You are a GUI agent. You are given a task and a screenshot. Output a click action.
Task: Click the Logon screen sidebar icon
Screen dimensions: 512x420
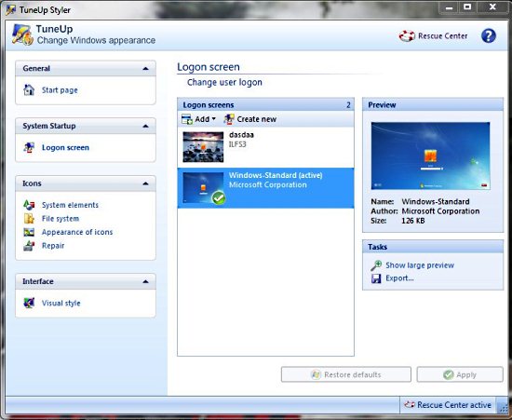coord(29,148)
